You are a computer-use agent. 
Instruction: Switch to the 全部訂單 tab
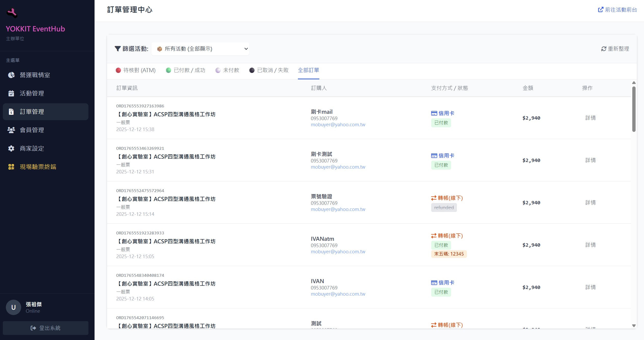click(x=309, y=70)
